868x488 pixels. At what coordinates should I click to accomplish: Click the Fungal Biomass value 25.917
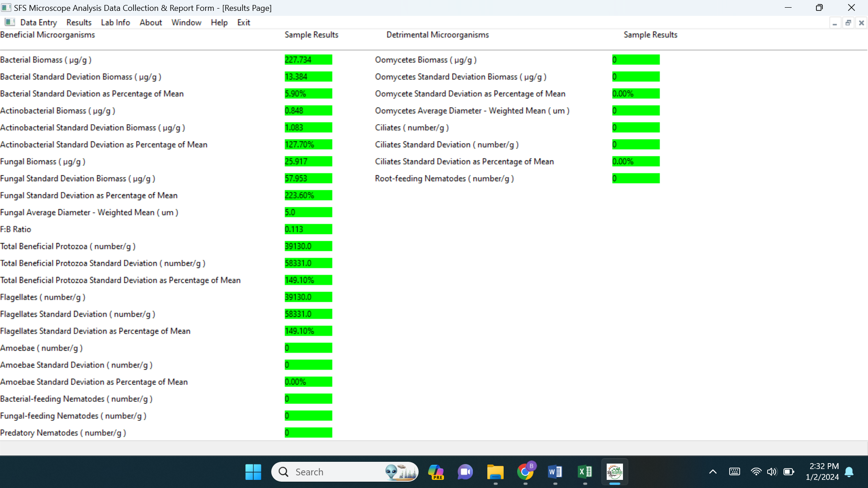(308, 161)
